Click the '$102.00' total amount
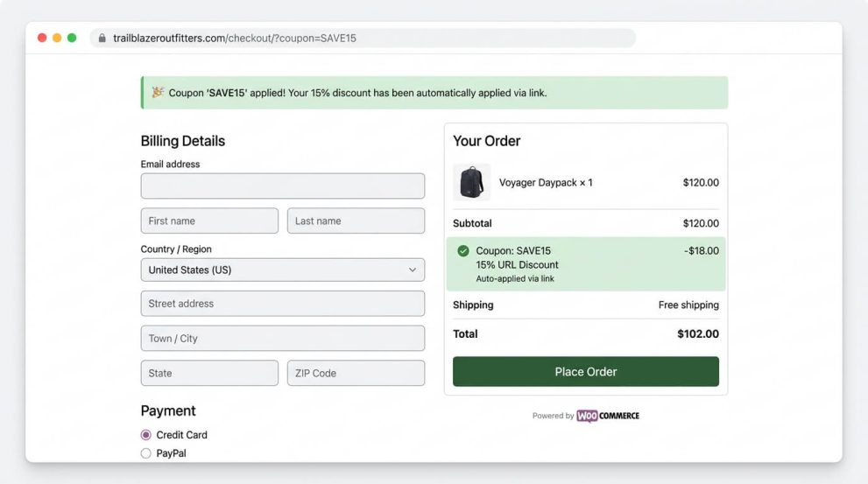Viewport: 868px width, 484px height. pos(698,334)
